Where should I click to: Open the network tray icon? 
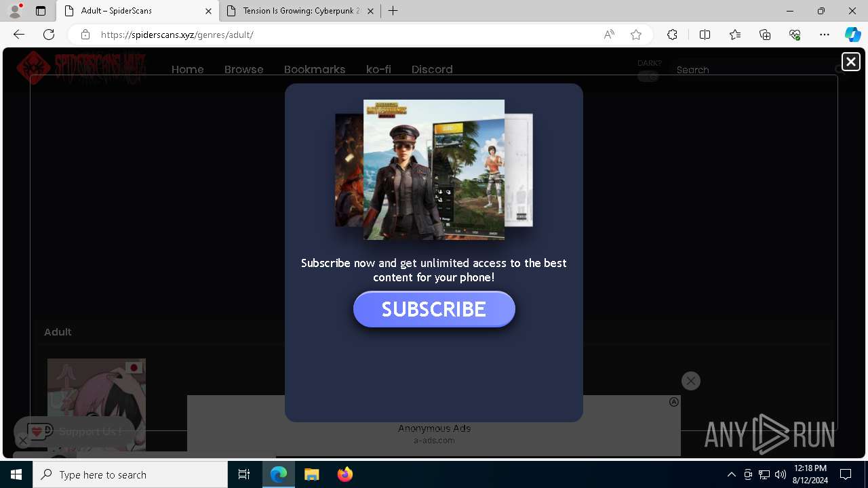click(x=764, y=474)
